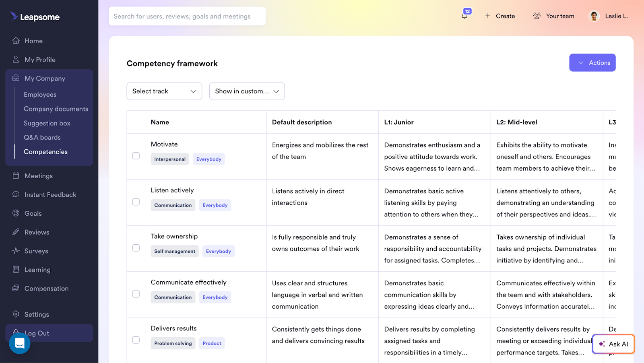This screenshot has height=363, width=644.
Task: Select the My Profile icon
Action: click(x=16, y=59)
